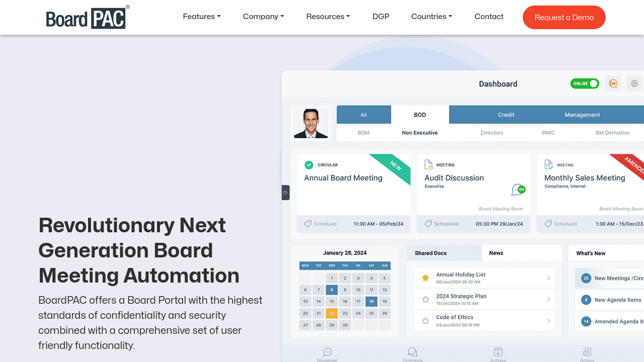Click the Archive download icon
The image size is (644, 362).
click(498, 352)
